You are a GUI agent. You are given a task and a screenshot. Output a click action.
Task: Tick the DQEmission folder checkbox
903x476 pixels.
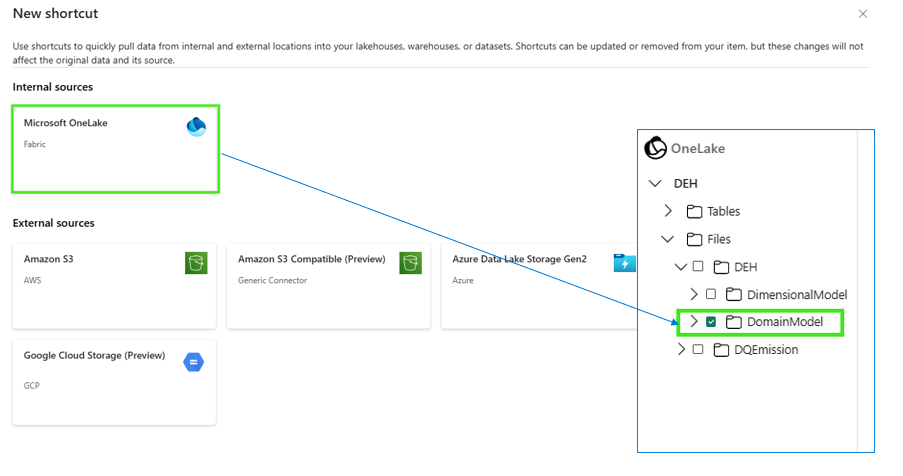click(698, 349)
